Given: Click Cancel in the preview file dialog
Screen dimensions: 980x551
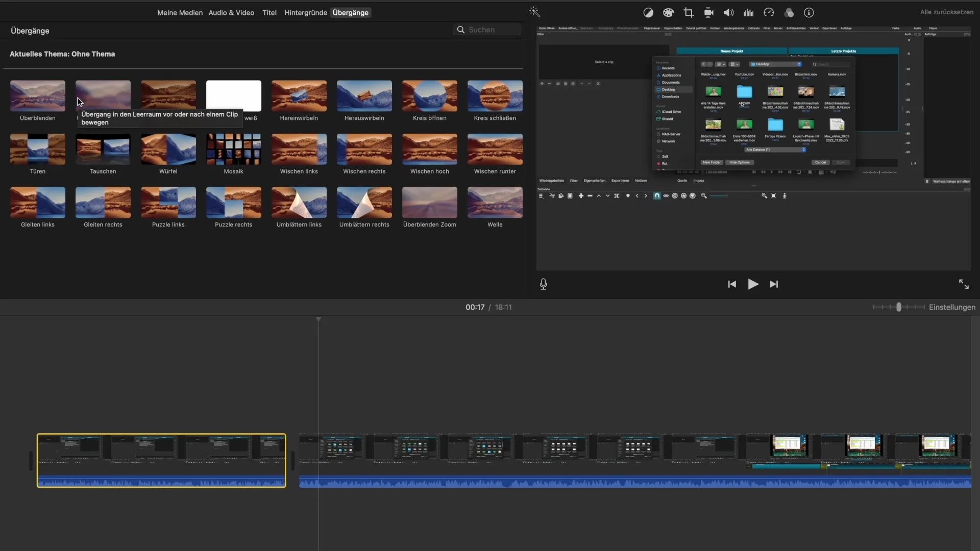Looking at the screenshot, I should (x=820, y=162).
